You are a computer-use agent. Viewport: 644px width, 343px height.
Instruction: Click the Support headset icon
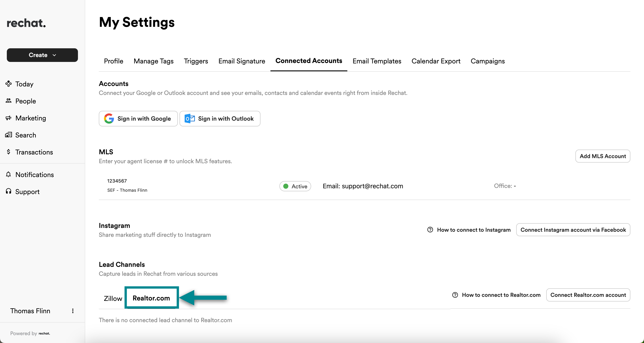(9, 191)
